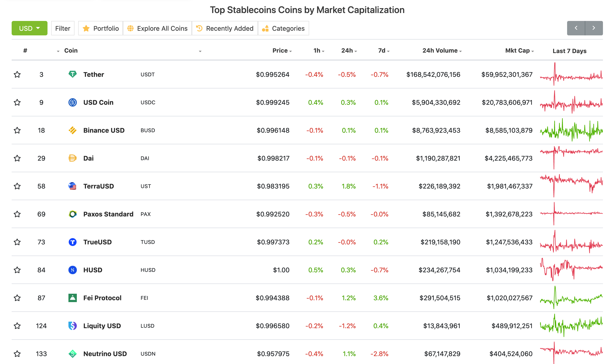Star Liquity USD as a favorite
Viewport: 609px width, 364px height.
[17, 326]
